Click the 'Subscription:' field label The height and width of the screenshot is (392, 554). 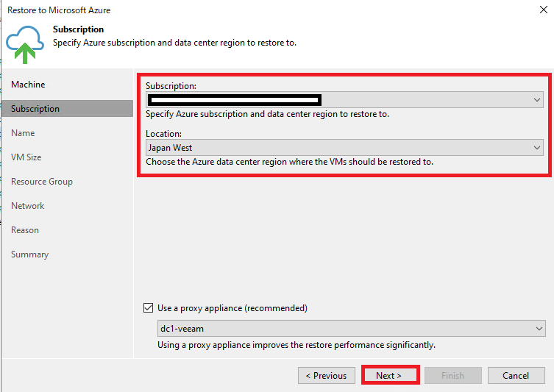(171, 86)
